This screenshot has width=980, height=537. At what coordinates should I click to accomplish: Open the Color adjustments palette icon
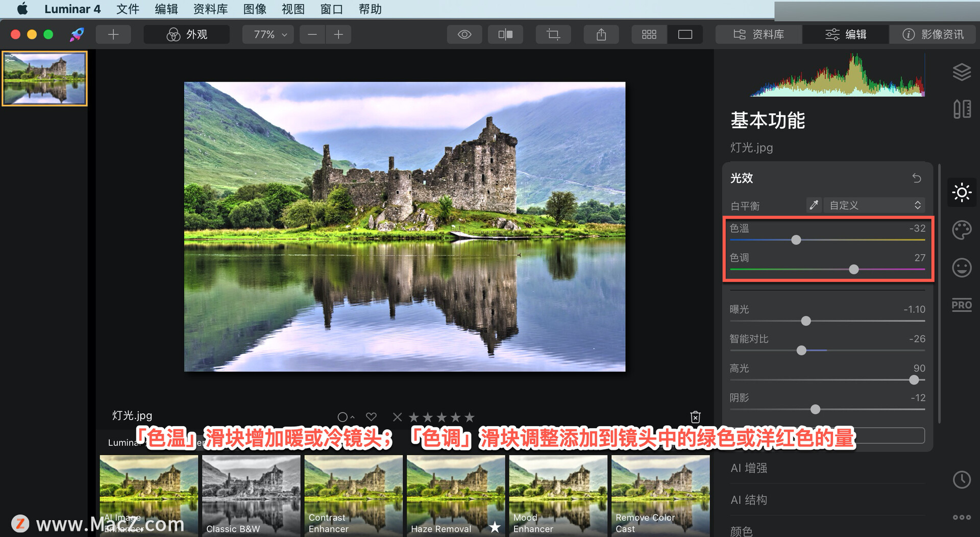click(x=962, y=230)
